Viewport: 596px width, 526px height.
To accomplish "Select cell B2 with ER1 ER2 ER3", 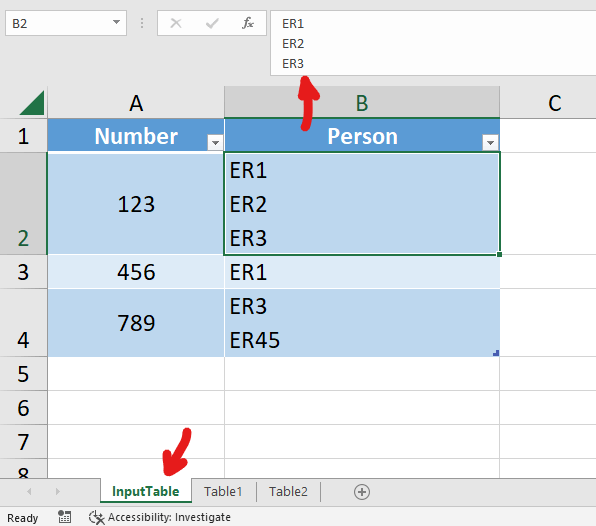I will [362, 203].
